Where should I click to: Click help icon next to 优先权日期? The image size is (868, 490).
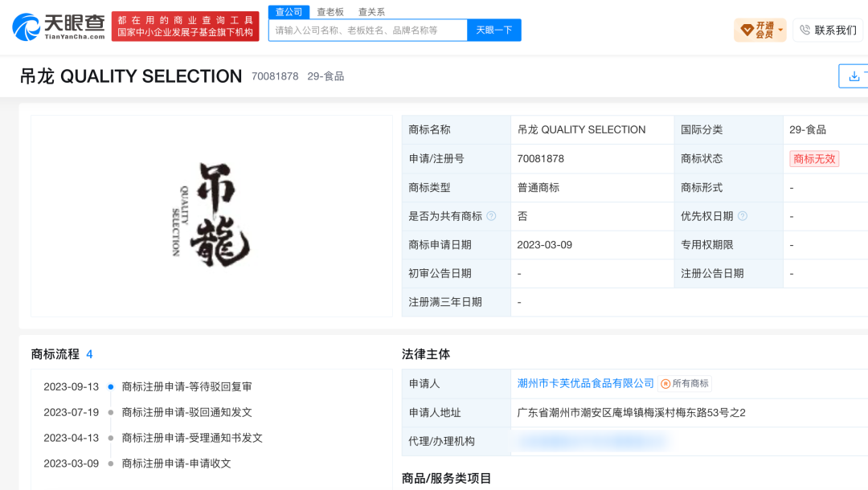[743, 216]
